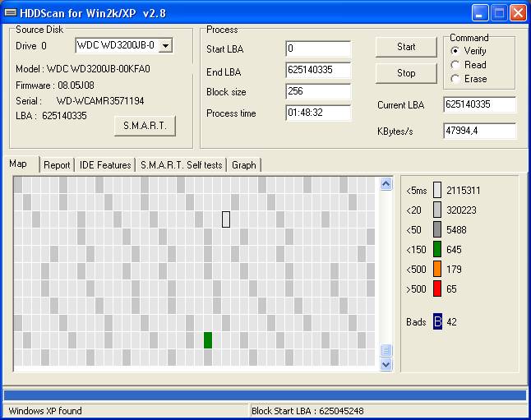The width and height of the screenshot is (531, 420).
Task: Open the S.M.A.R.T. info button
Action: (145, 126)
